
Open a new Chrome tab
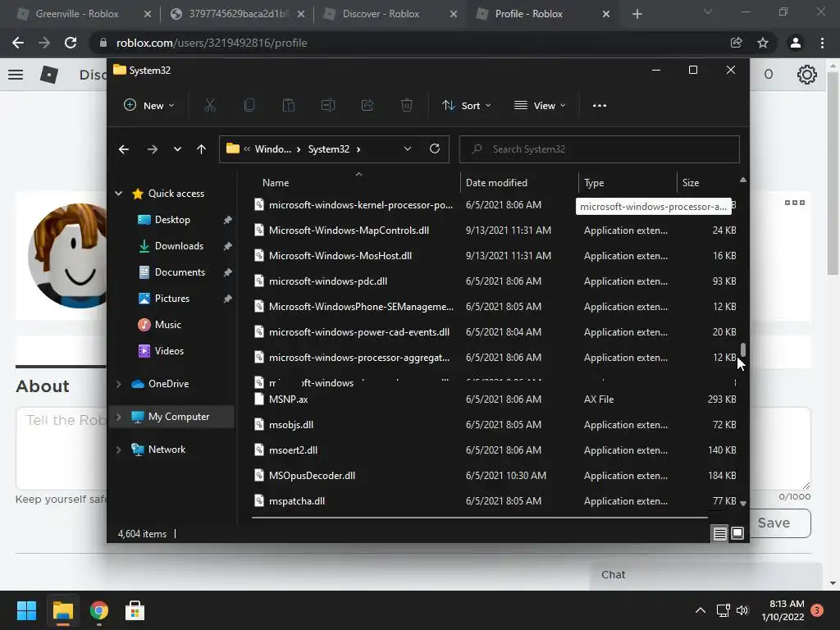click(x=637, y=14)
